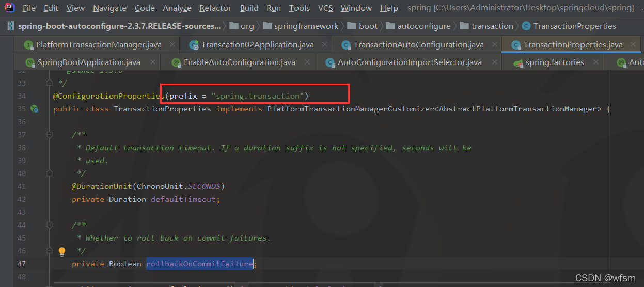
Task: Click the class icon before TransactionProperties in breadcrumb
Action: [526, 26]
